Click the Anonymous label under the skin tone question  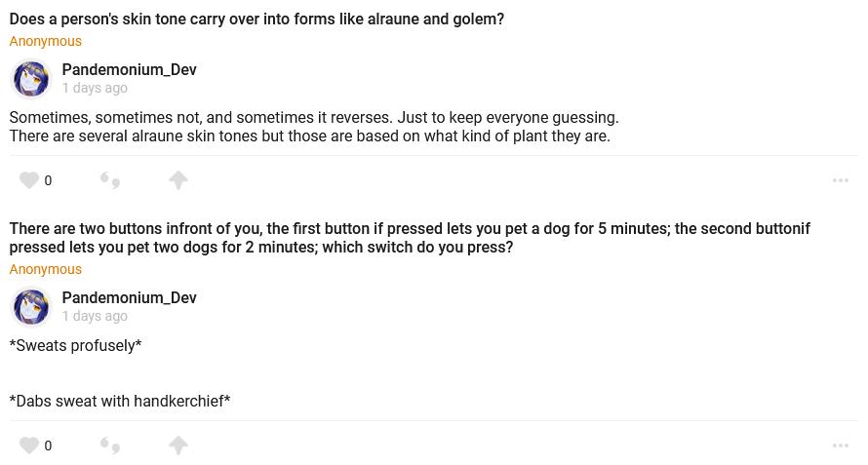coord(46,41)
